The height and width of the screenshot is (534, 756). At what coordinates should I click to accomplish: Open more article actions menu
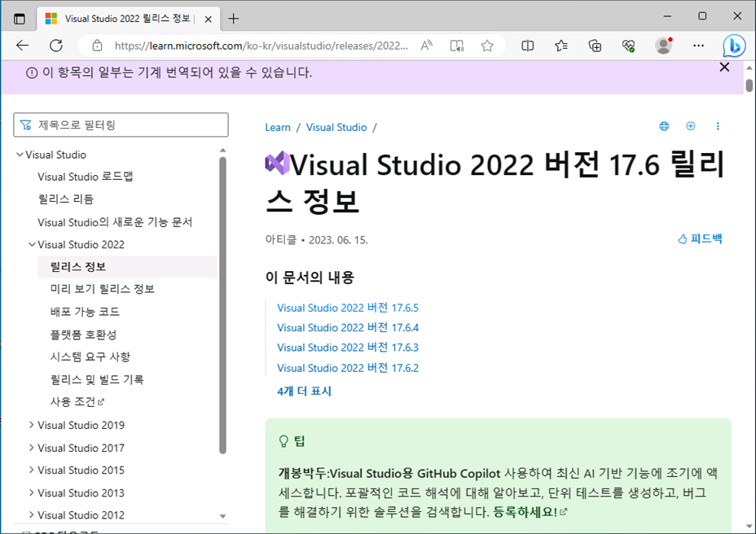click(718, 126)
